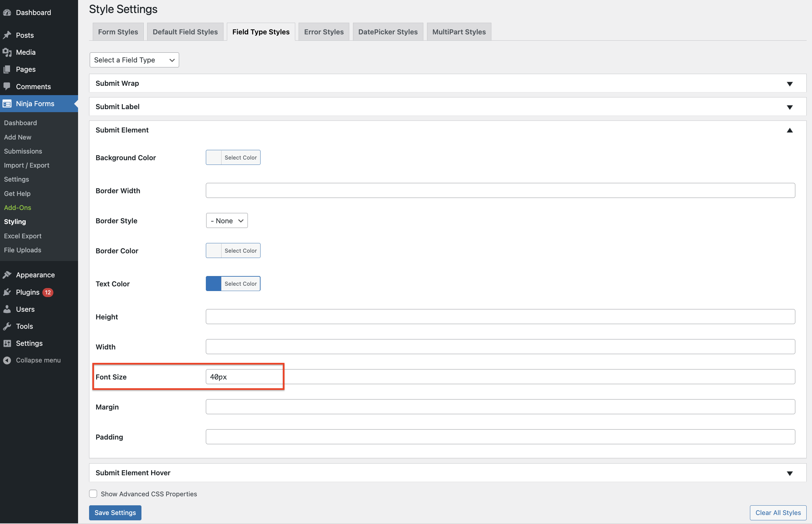Screen dimensions: 812x524
Task: Click the Posts pushpin icon
Action: 7,35
